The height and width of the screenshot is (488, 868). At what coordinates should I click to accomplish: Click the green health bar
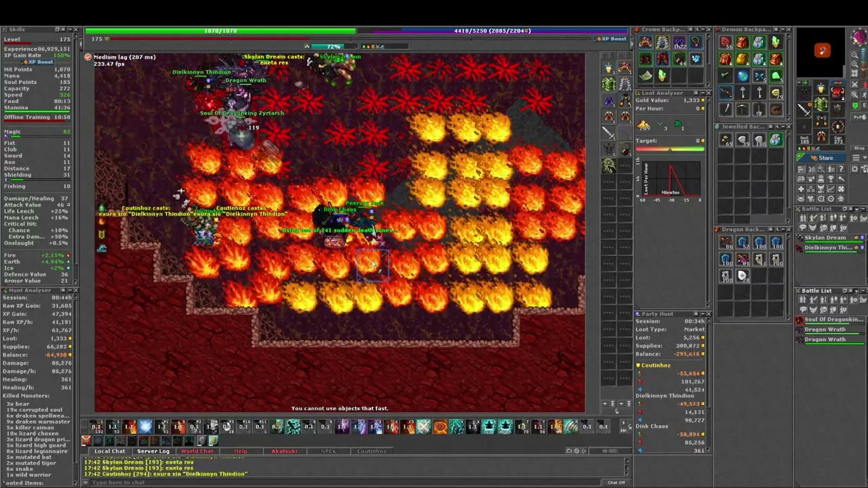pos(220,31)
